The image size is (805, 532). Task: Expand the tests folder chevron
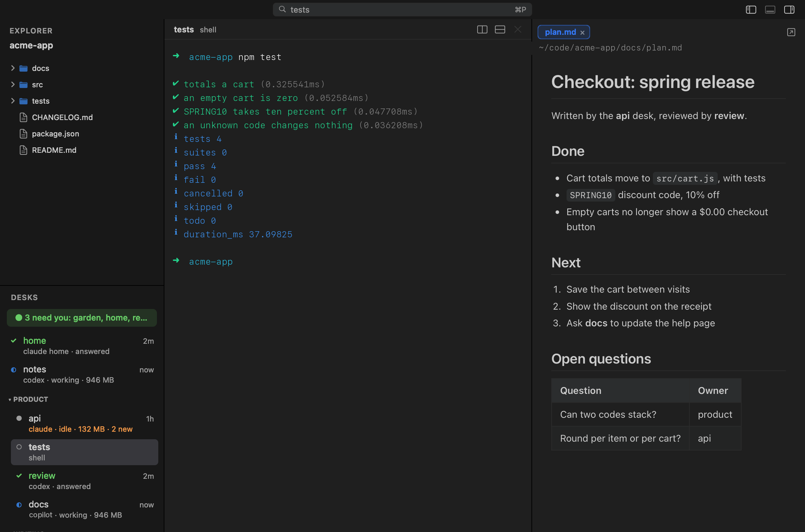pyautogui.click(x=13, y=101)
